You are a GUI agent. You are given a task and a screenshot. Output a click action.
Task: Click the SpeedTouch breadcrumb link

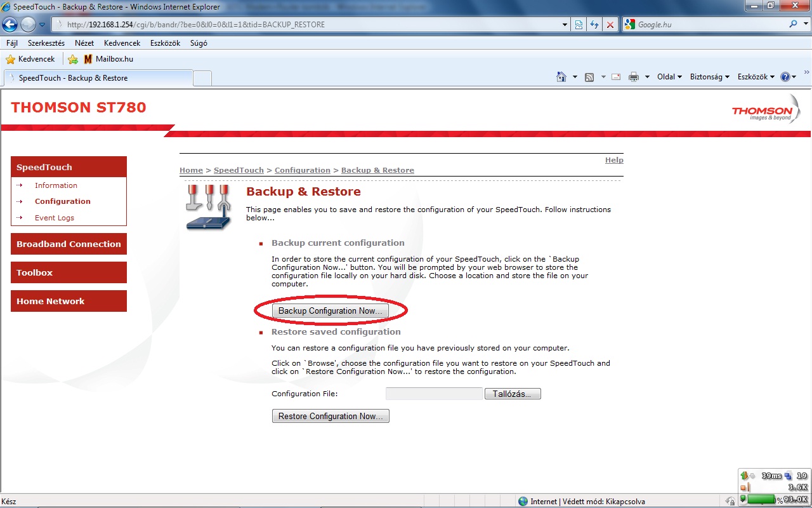[239, 170]
